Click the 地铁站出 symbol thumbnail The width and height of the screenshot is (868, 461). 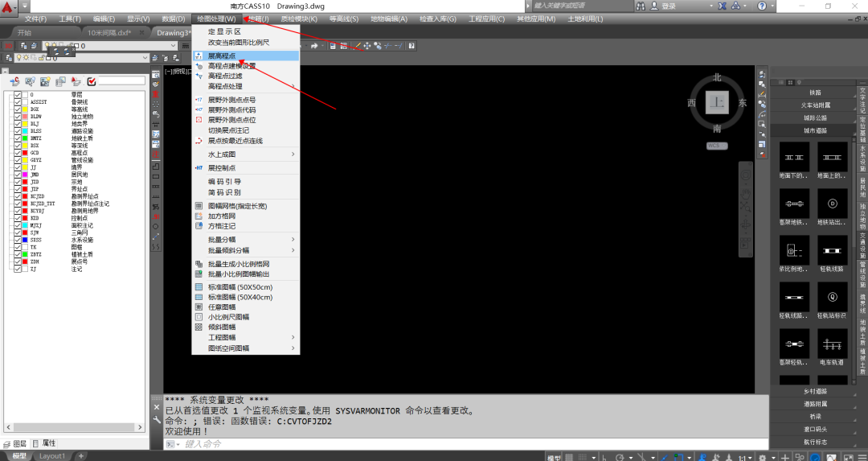tap(832, 204)
